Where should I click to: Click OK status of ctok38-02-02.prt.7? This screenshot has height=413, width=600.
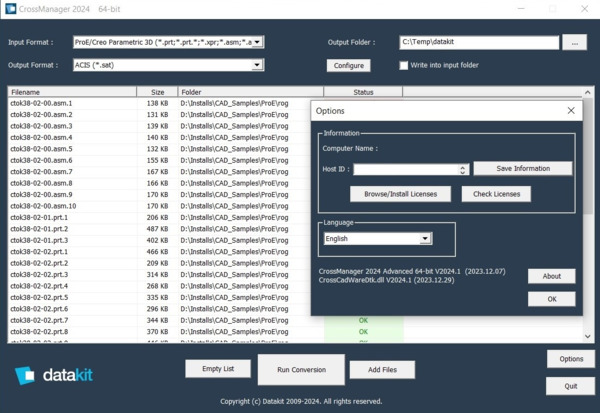point(363,320)
